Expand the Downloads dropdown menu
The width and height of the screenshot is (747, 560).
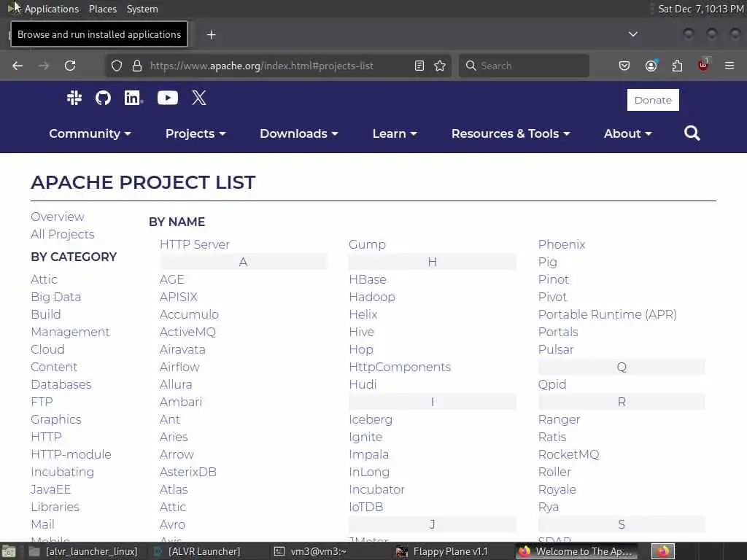298,134
